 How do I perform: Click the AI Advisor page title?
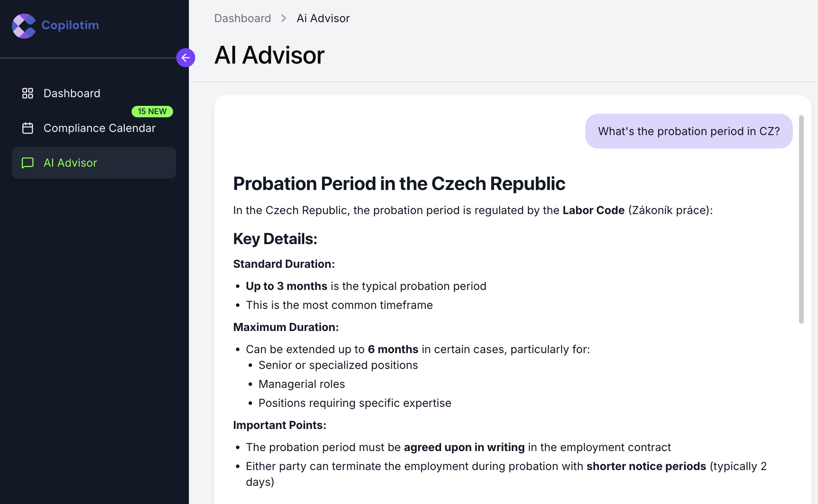point(270,55)
